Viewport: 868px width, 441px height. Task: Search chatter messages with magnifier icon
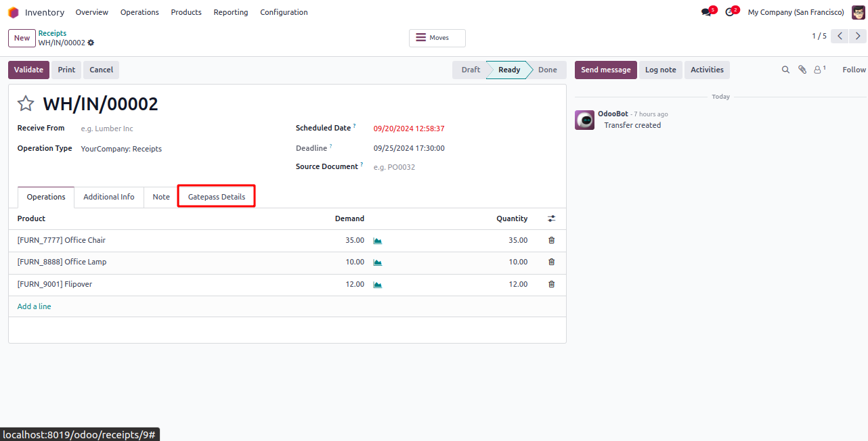[x=785, y=70]
